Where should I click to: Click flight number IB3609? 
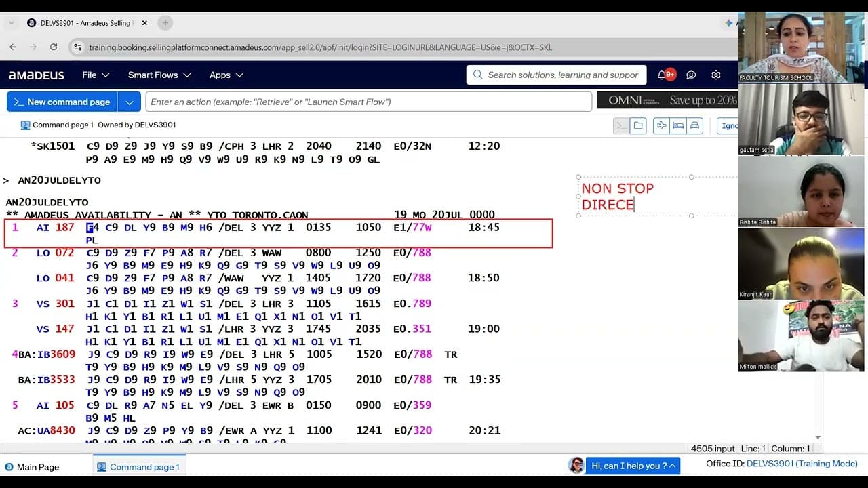point(56,354)
